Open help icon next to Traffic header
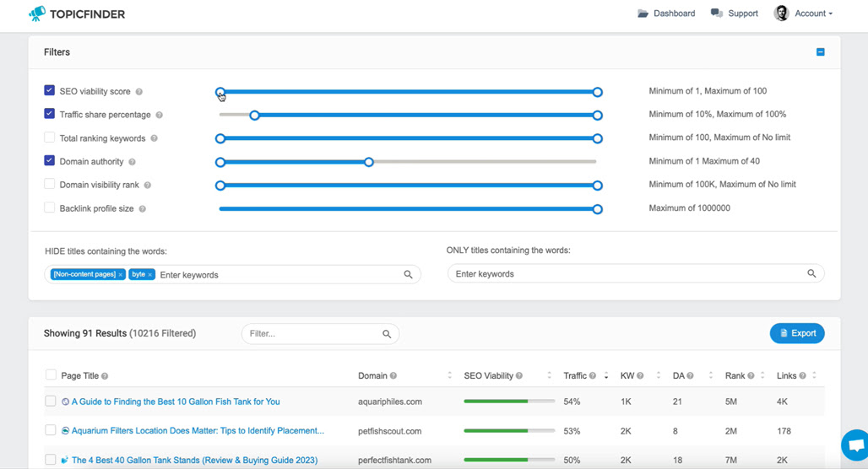The width and height of the screenshot is (868, 469). (x=593, y=375)
